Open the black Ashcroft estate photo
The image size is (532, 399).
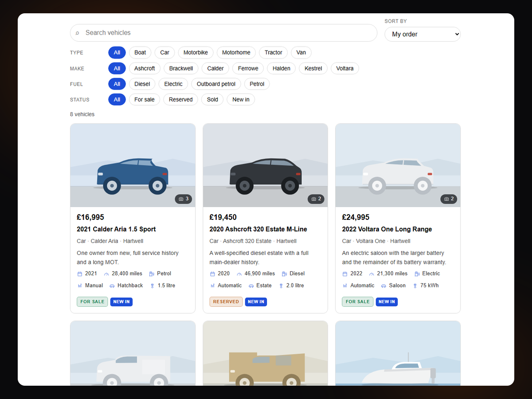point(265,165)
